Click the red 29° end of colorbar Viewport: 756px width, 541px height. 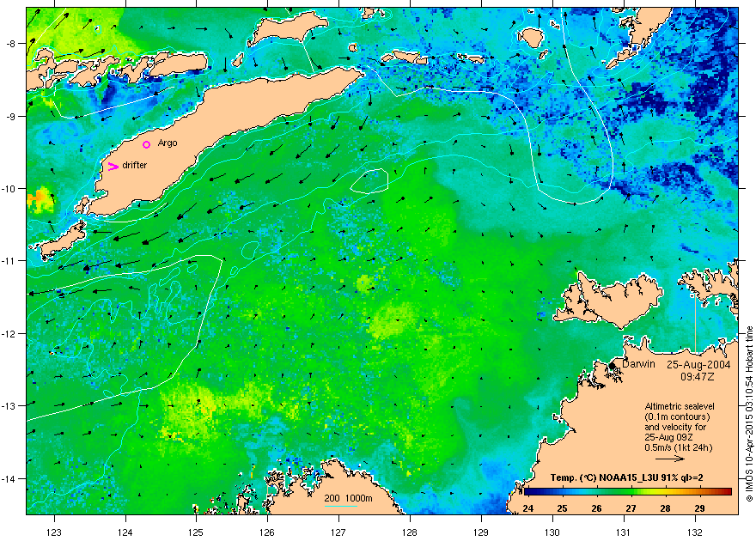726,492
